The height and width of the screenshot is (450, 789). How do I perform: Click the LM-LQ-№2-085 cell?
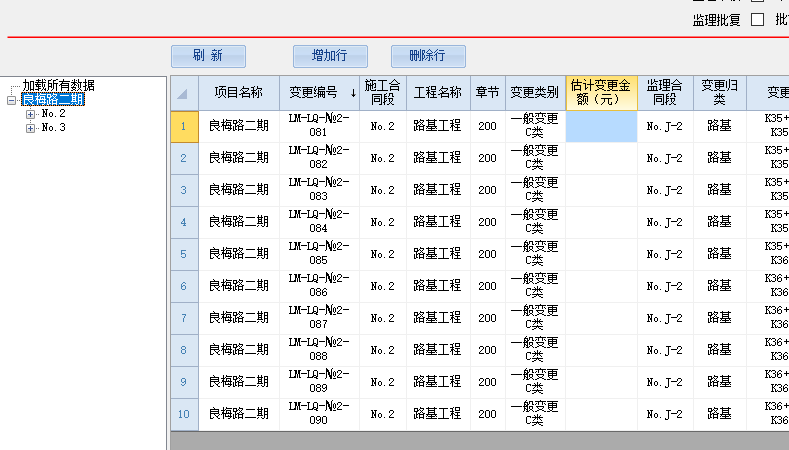(319, 254)
